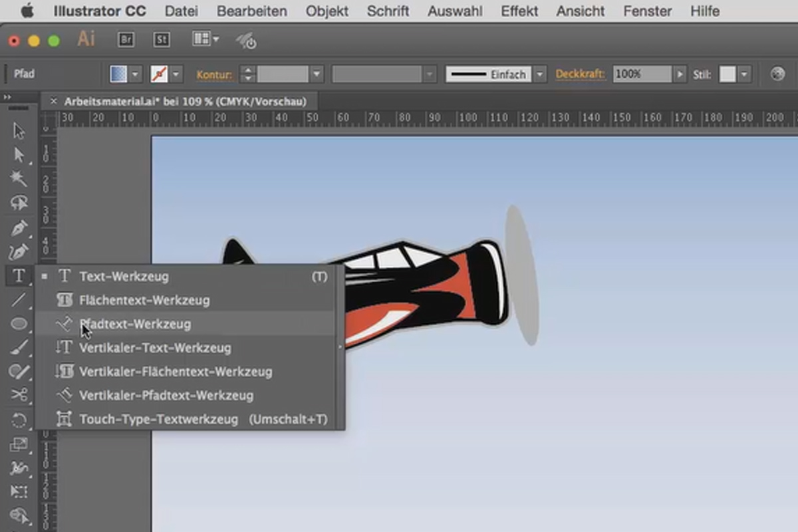Select the Magic Wand tool
Viewport: 798px width, 532px height.
click(19, 178)
